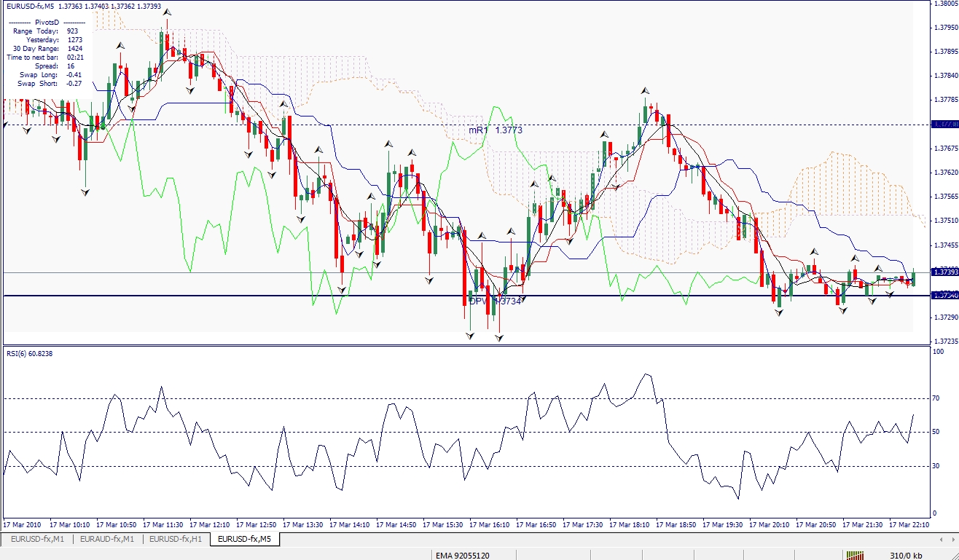Click the Time to next bar value 02:21
This screenshot has height=560, width=959.
click(74, 57)
